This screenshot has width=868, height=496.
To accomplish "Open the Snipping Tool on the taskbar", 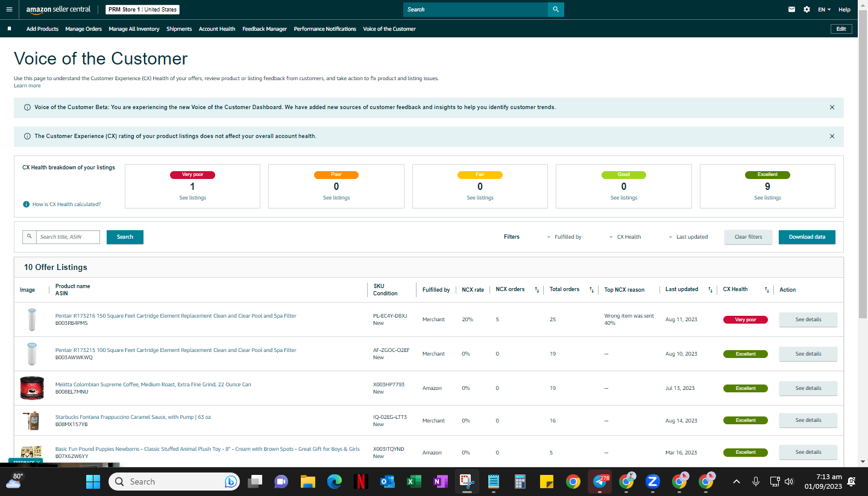I will [467, 482].
